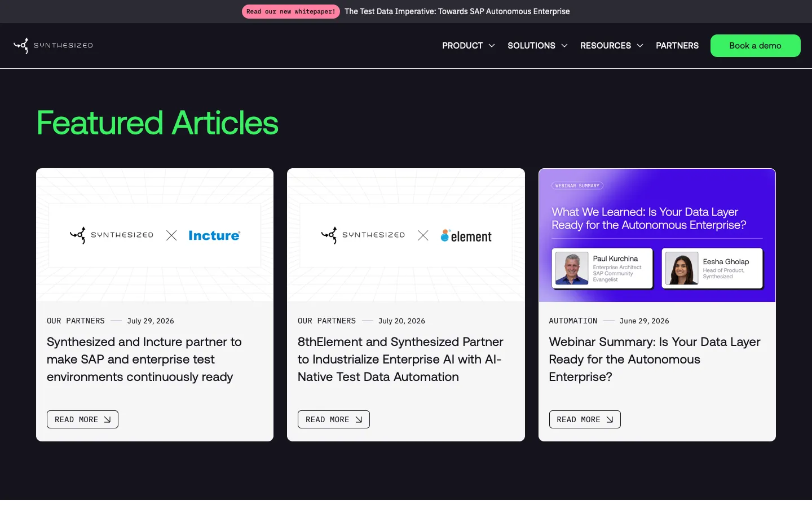This screenshot has width=812, height=508.
Task: Click Eesha Gholap's photo
Action: 682,268
